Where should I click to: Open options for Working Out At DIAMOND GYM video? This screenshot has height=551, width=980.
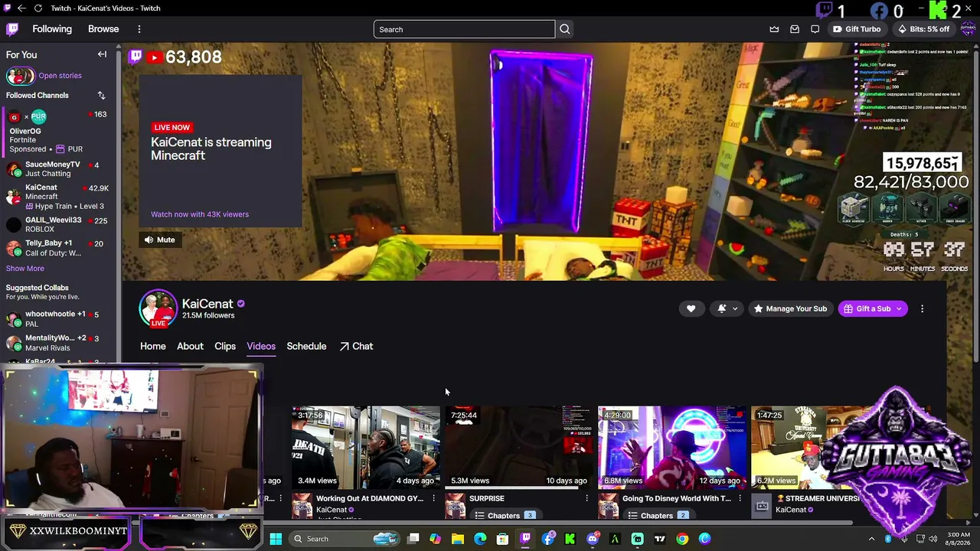click(433, 498)
